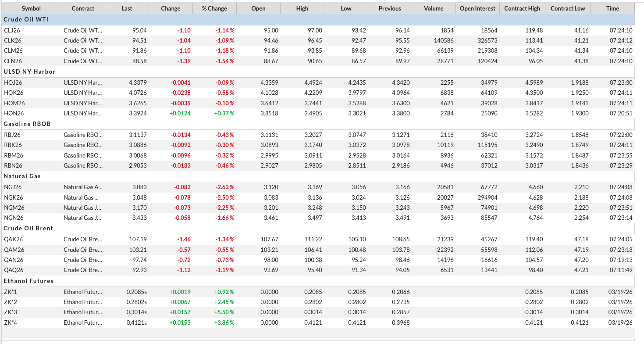Viewport: 644px width, 344px height.
Task: Toggle the Gasoline RBOB group header
Action: (27, 124)
